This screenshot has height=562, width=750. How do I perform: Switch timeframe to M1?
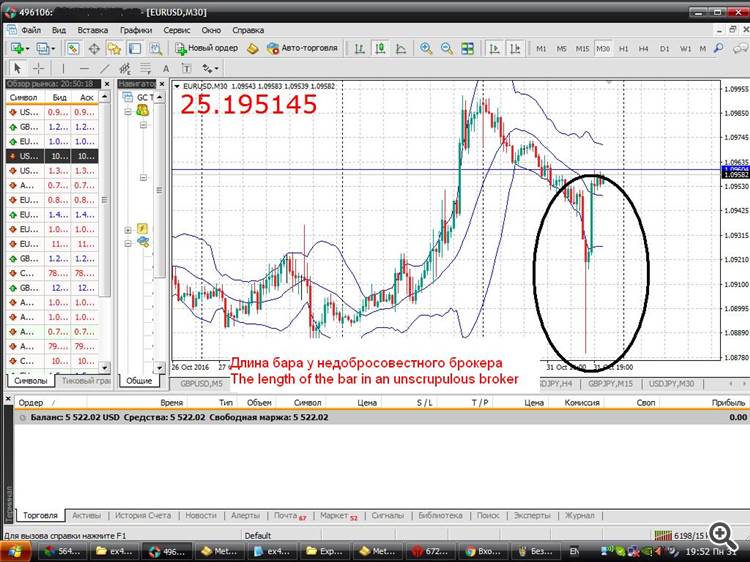click(541, 49)
